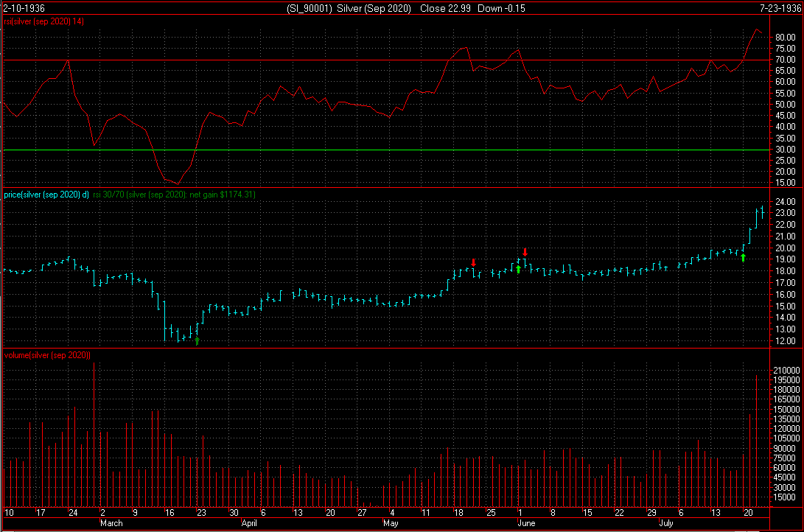The width and height of the screenshot is (804, 532).
Task: Click the red 70 overbought RSI line
Action: (386, 60)
